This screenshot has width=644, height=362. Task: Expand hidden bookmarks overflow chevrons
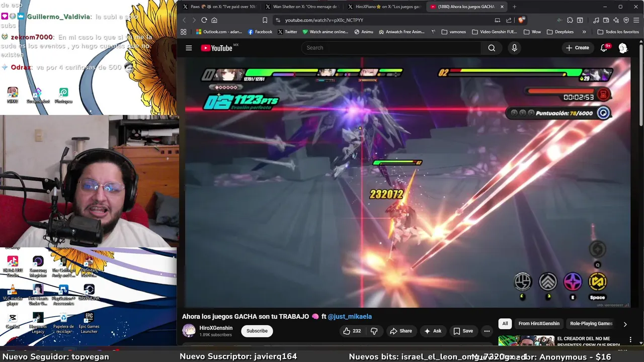pos(584,32)
